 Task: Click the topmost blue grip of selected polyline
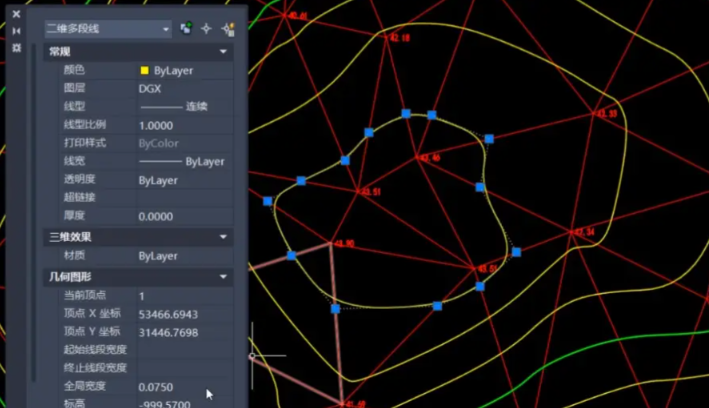pos(406,114)
